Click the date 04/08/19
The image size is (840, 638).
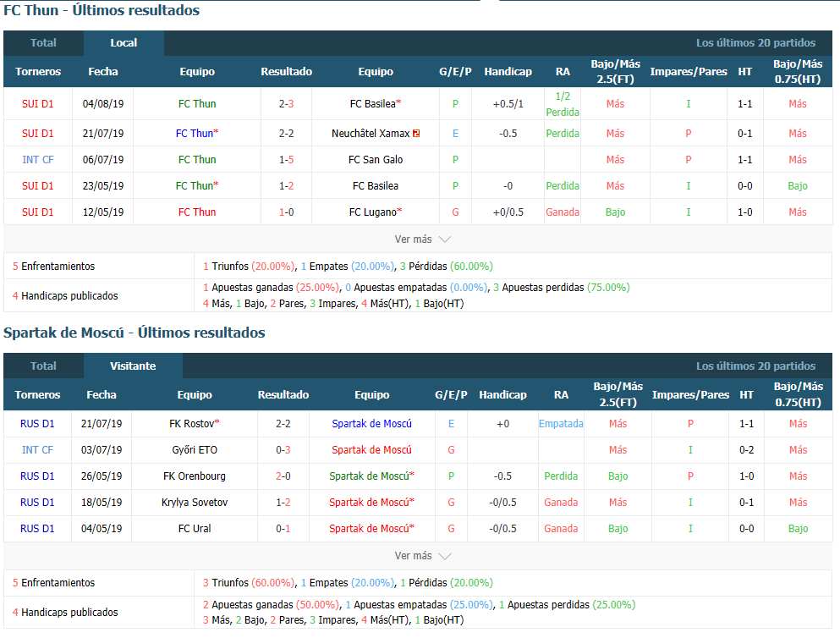click(x=103, y=104)
